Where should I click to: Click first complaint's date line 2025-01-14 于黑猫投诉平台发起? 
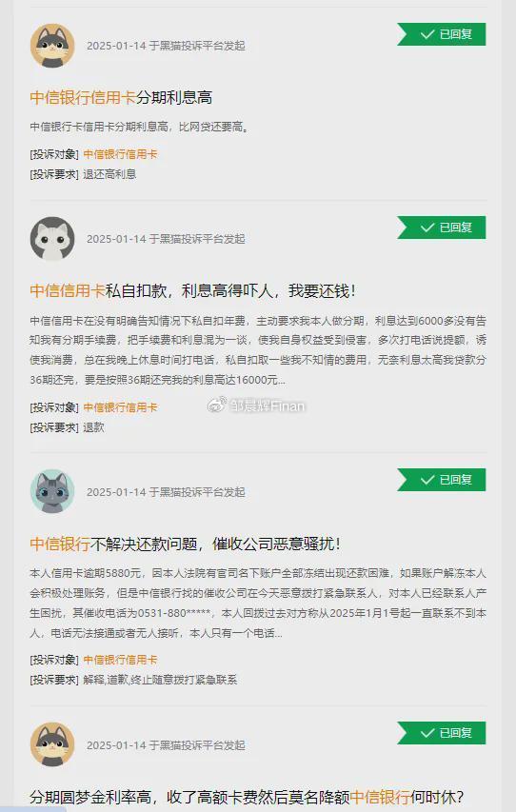coord(166,46)
